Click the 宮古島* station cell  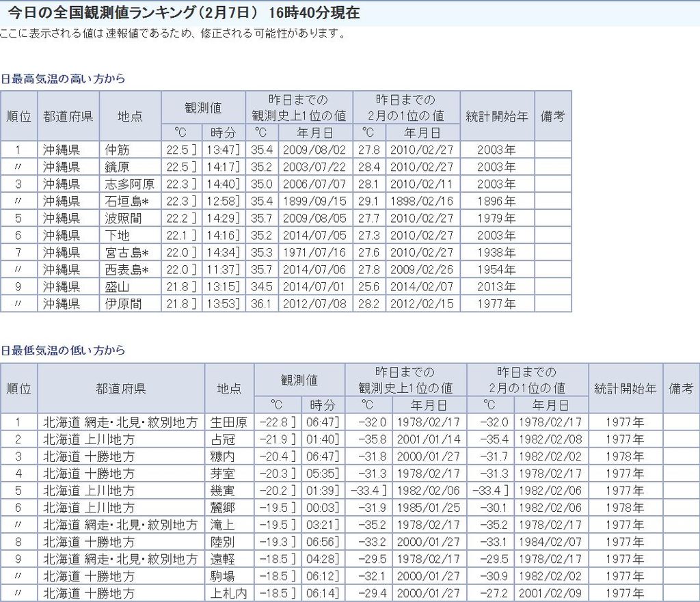(x=127, y=252)
